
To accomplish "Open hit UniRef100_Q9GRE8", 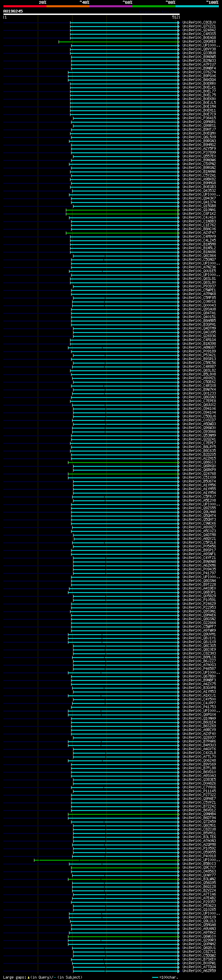I will point(199,41).
